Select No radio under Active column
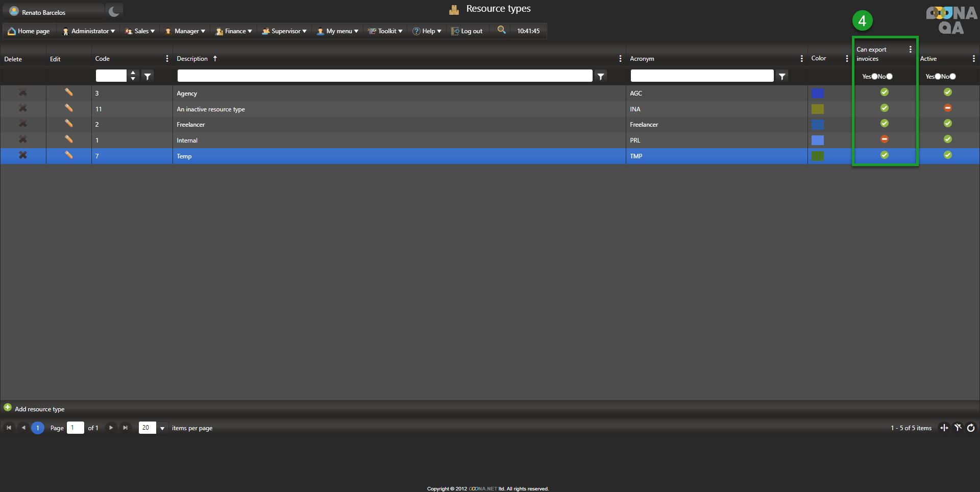980x492 pixels. 952,77
